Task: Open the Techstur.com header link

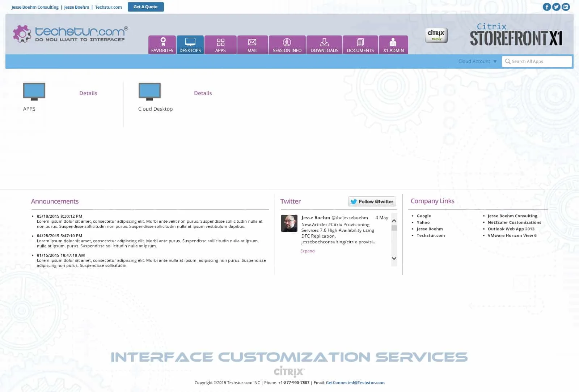Action: tap(109, 7)
